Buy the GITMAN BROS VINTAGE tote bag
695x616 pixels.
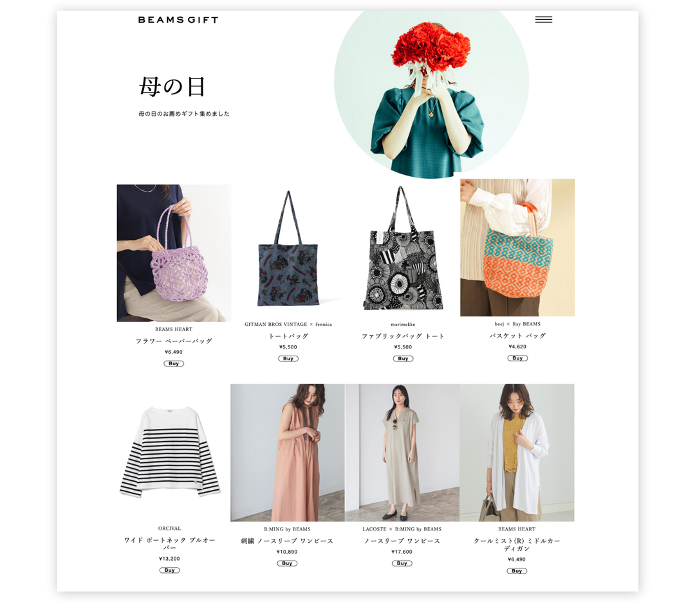[x=288, y=359]
